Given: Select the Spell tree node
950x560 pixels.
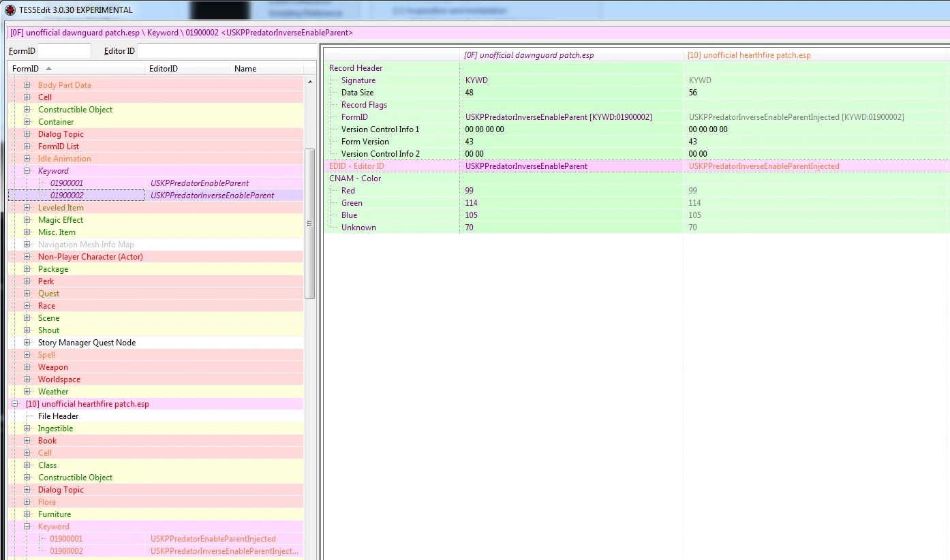Looking at the screenshot, I should (46, 355).
